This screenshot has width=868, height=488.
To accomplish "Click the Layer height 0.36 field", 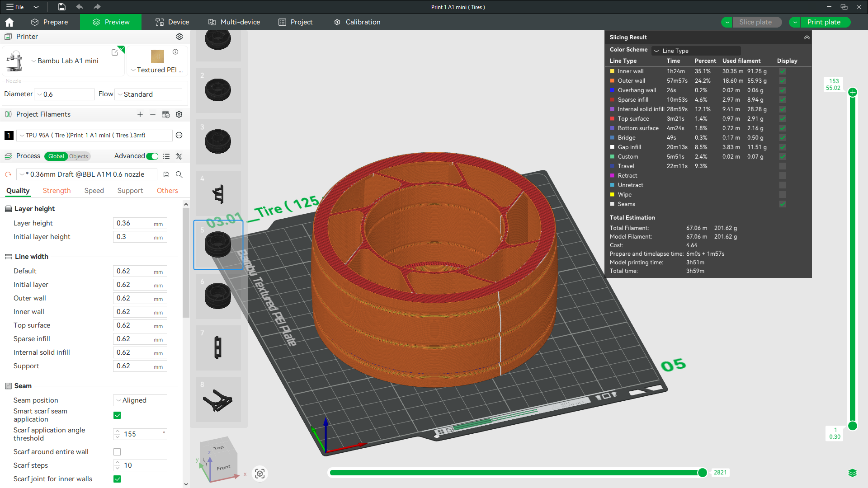I will point(140,223).
